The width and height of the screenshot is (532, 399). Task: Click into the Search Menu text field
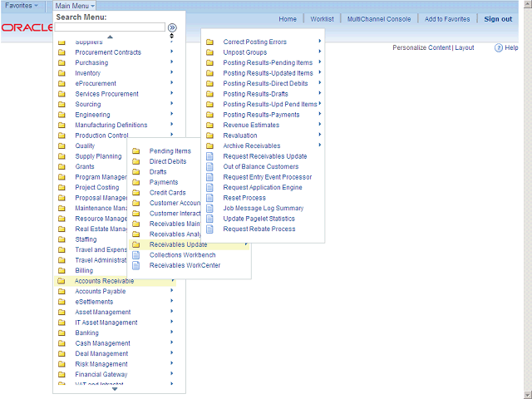[110, 27]
